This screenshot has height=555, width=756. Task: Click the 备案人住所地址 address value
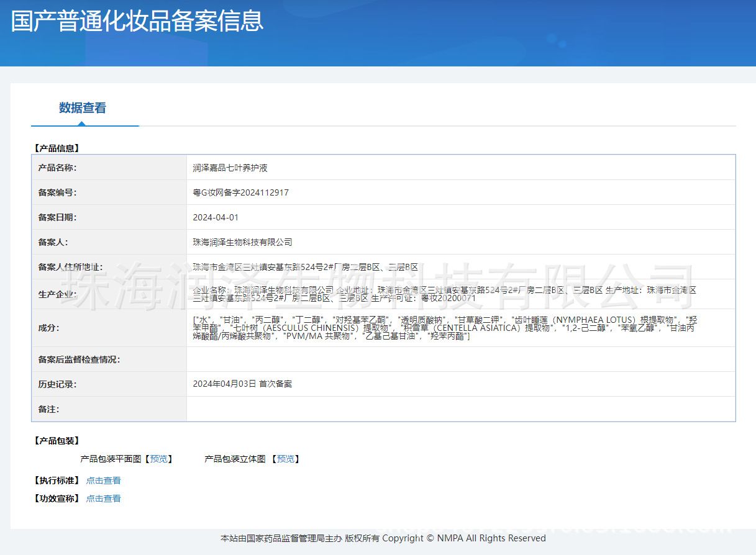point(305,267)
